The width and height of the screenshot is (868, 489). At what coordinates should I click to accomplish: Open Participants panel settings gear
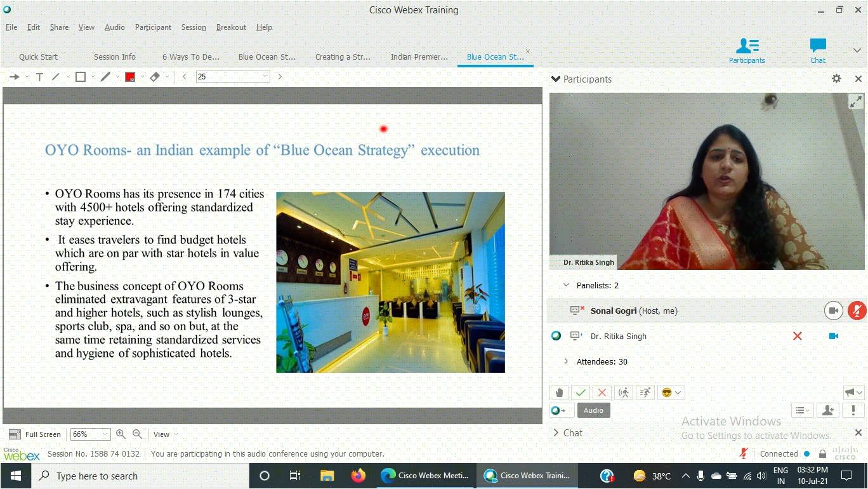[836, 79]
